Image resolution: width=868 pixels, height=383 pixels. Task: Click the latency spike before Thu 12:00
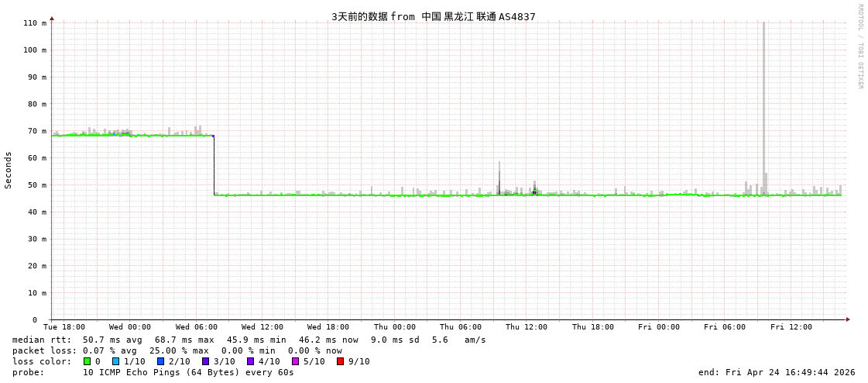(499, 178)
